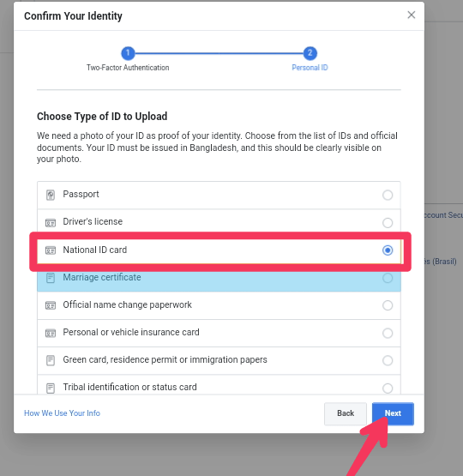Image resolution: width=463 pixels, height=476 pixels.
Task: Click the Green card document icon
Action: [51, 360]
